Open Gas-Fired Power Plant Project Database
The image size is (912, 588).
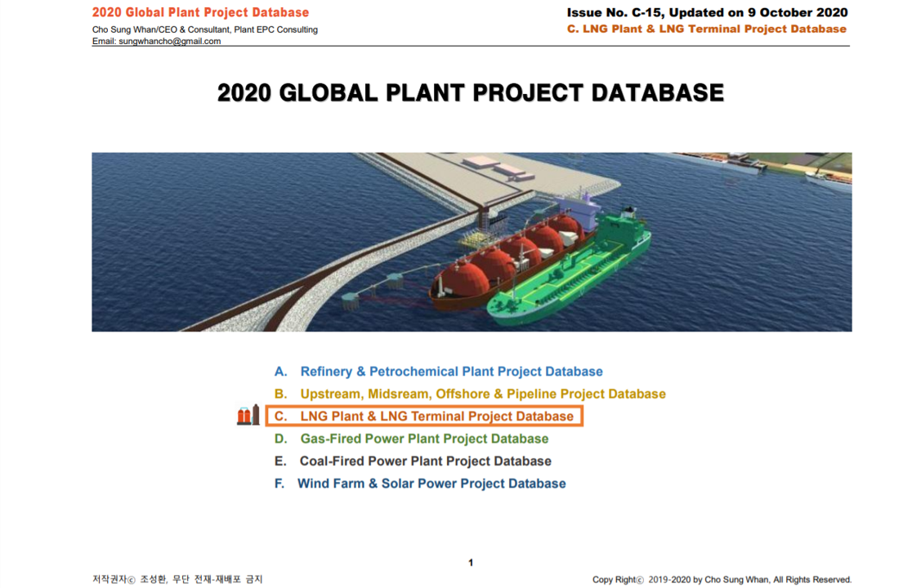(424, 439)
